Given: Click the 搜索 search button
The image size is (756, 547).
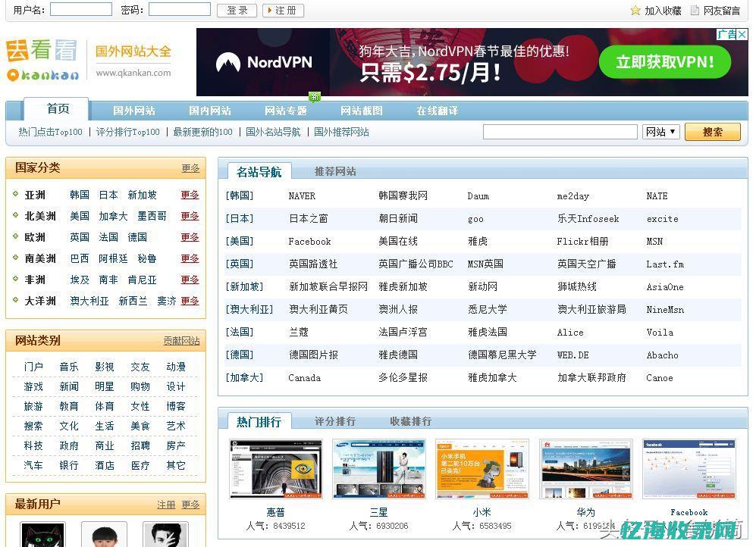Looking at the screenshot, I should [711, 132].
